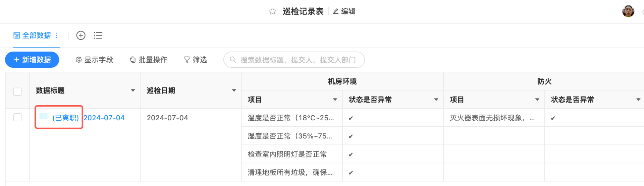Expand 机房环境 状态是否异常 dropdown arrow
This screenshot has height=186, width=644.
[436, 100]
